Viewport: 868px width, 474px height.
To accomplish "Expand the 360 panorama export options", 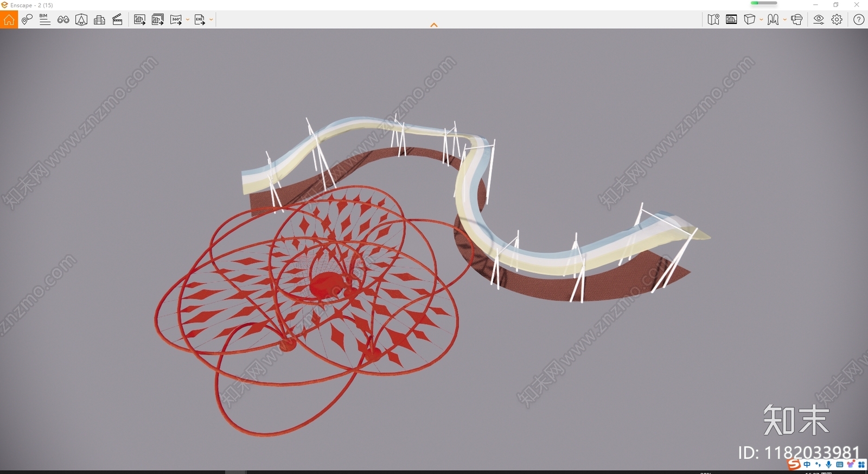I will pyautogui.click(x=188, y=20).
